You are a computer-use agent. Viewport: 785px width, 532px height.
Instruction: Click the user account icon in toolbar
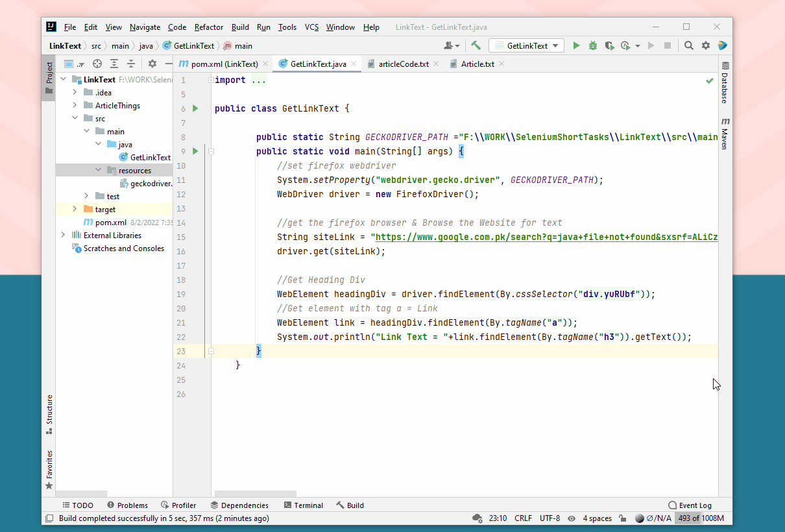click(x=451, y=45)
